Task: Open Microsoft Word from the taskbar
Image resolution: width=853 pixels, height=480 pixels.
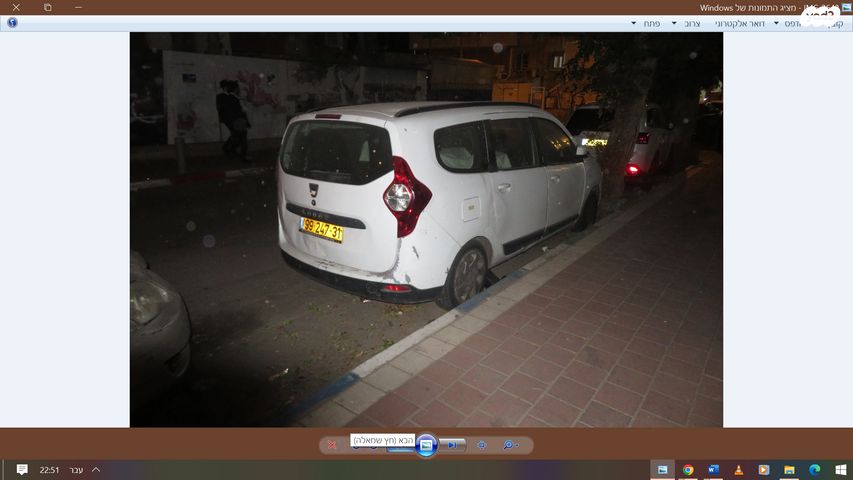Action: point(714,470)
